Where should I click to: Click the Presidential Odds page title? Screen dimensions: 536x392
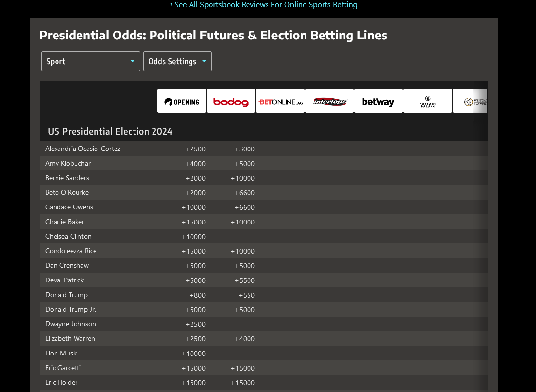(213, 35)
